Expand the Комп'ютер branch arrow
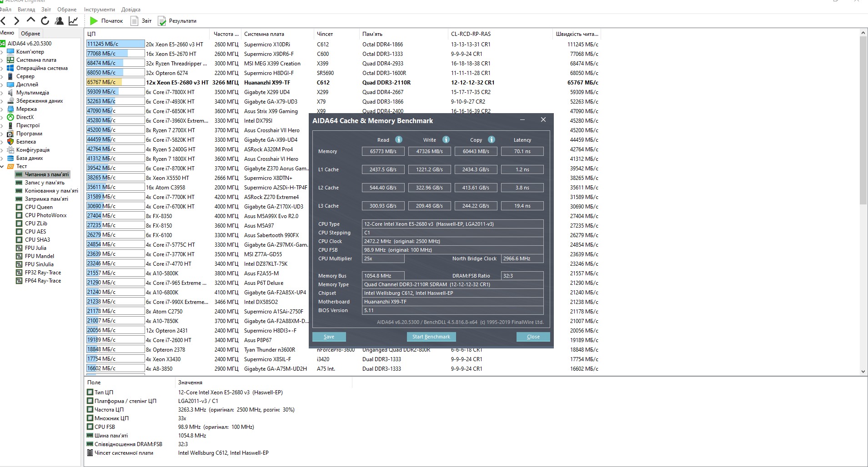Image resolution: width=868 pixels, height=467 pixels. [x=2, y=52]
